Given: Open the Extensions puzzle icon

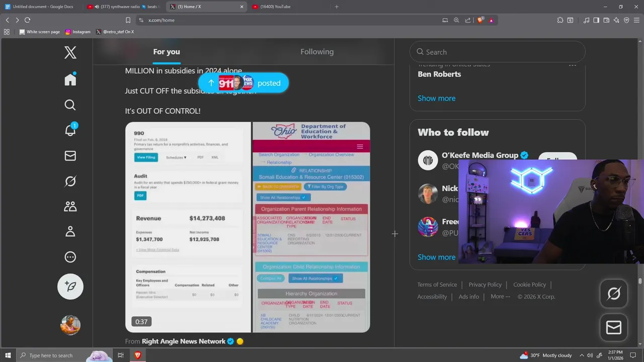Looking at the screenshot, I should pos(560,20).
